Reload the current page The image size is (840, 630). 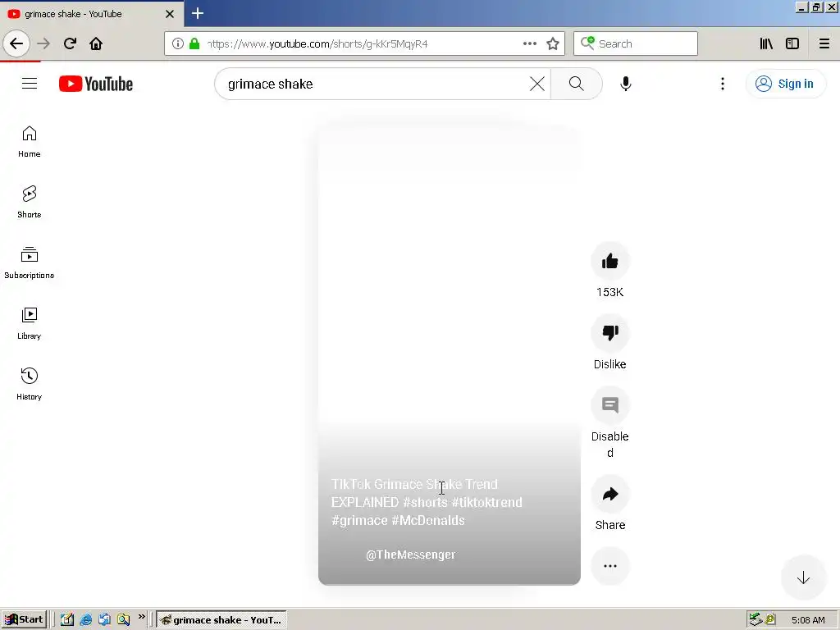[70, 43]
